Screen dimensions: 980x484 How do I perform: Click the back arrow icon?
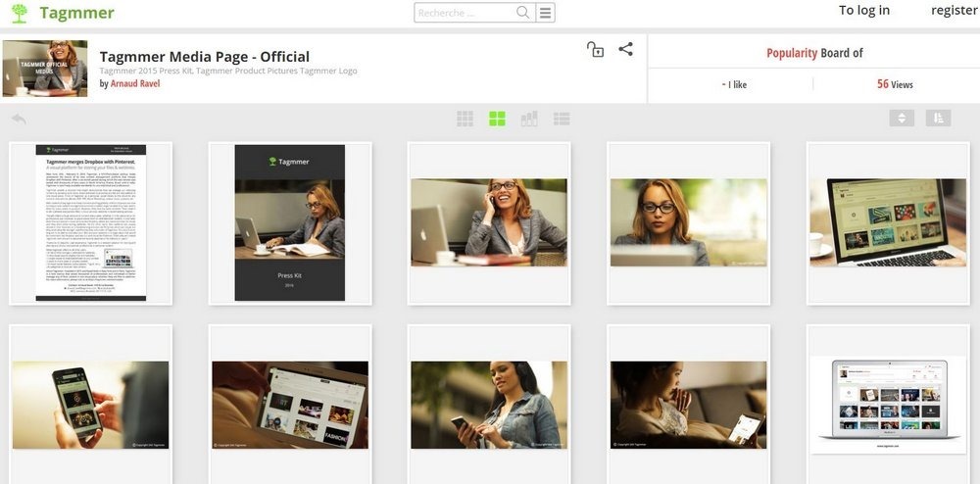(19, 120)
